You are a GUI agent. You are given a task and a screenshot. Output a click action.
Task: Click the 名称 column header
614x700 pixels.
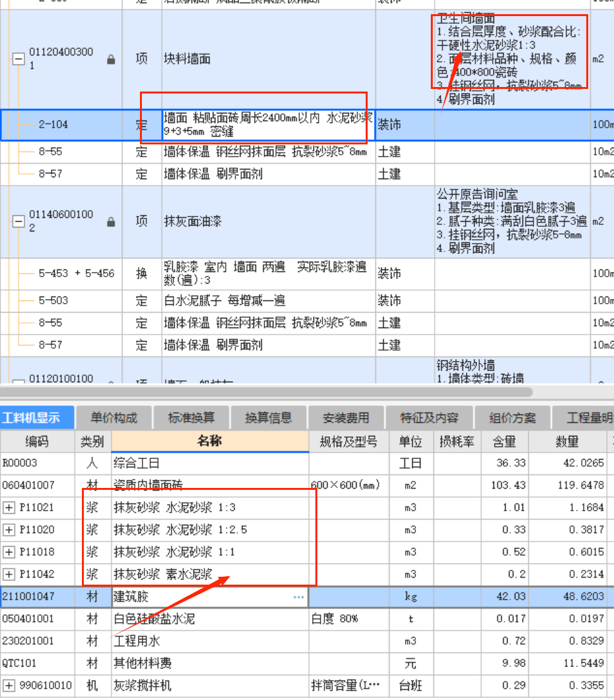point(210,442)
